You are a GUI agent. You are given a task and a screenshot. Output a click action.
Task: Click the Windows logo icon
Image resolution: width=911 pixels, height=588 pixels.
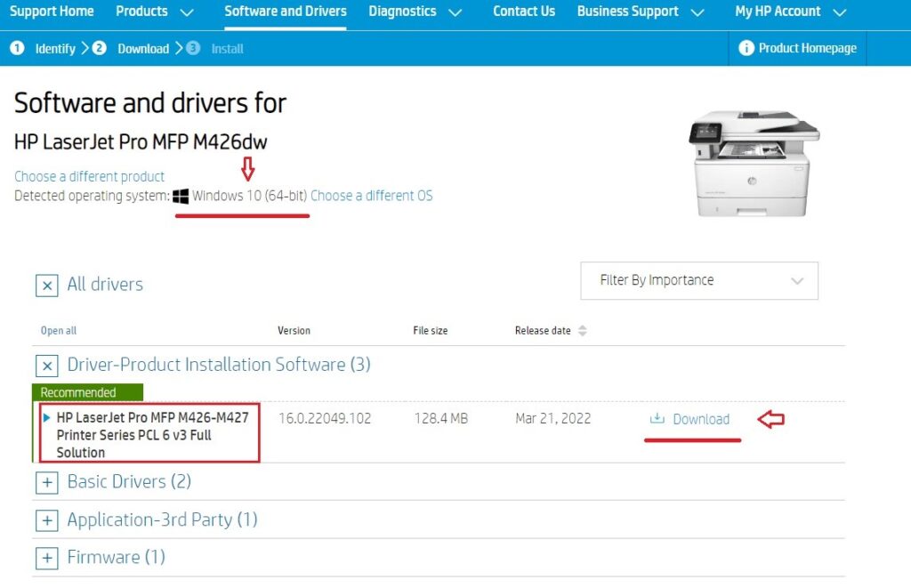click(x=181, y=196)
